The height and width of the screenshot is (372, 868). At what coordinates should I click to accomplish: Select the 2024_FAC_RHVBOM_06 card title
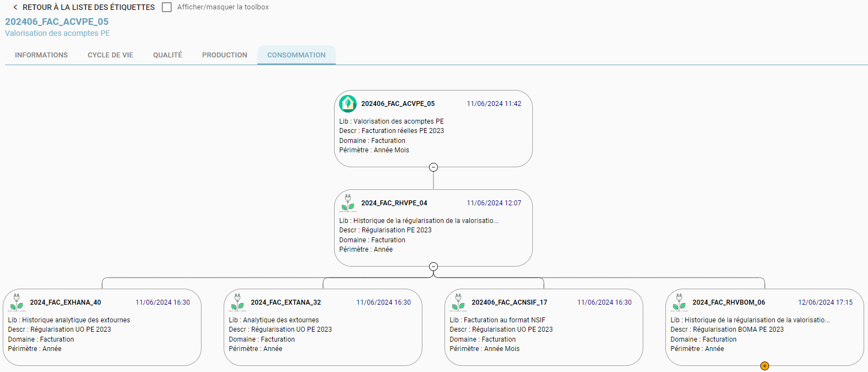click(729, 302)
